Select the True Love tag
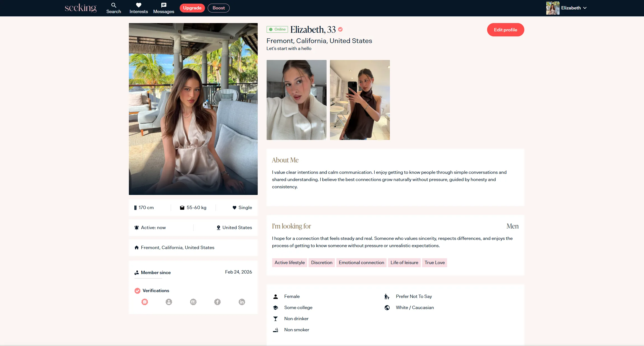644x346 pixels. pos(434,263)
